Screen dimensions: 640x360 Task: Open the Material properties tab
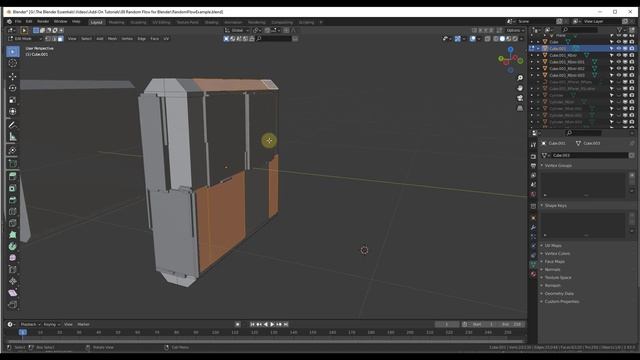(533, 275)
